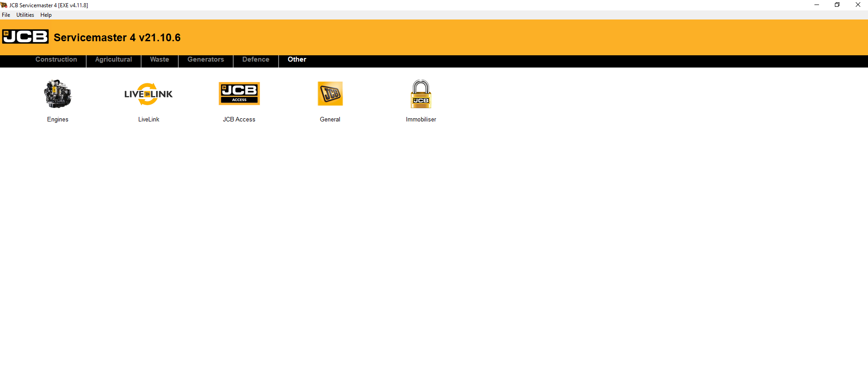Open the Utilities menu

click(x=25, y=15)
